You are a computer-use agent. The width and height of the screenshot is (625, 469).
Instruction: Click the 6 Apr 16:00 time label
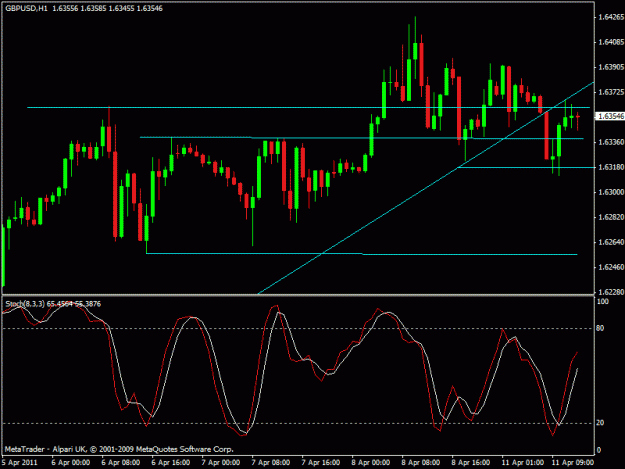point(171,463)
